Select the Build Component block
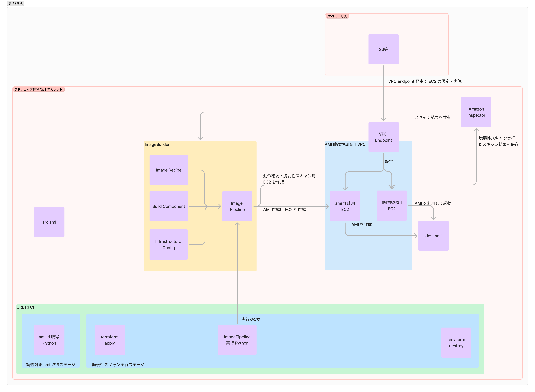Image resolution: width=535 pixels, height=392 pixels. pyautogui.click(x=169, y=206)
